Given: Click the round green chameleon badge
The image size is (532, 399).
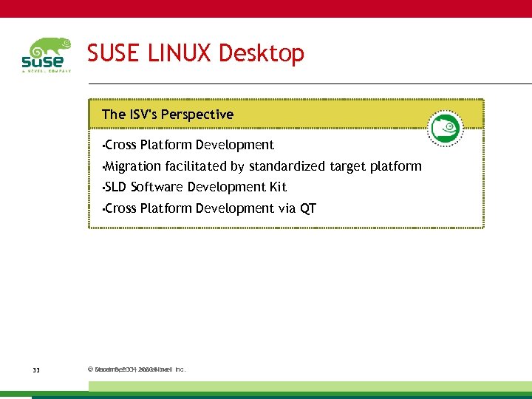Looking at the screenshot, I should pyautogui.click(x=445, y=129).
